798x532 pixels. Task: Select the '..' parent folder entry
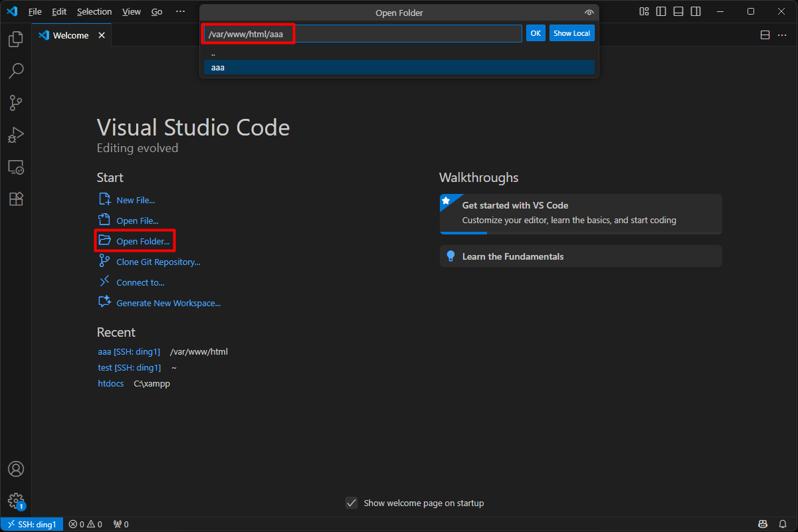coord(399,53)
